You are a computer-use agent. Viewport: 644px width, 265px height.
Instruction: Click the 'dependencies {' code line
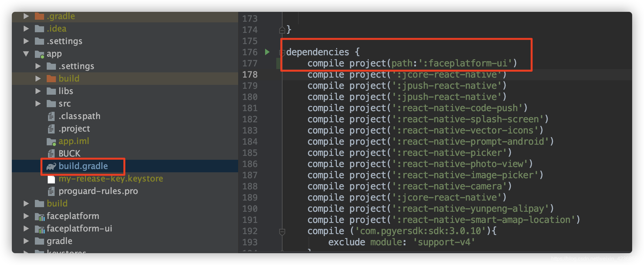tap(323, 52)
